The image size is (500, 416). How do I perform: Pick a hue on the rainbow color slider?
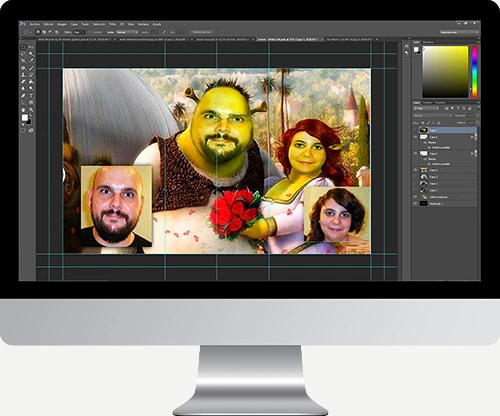[x=474, y=72]
